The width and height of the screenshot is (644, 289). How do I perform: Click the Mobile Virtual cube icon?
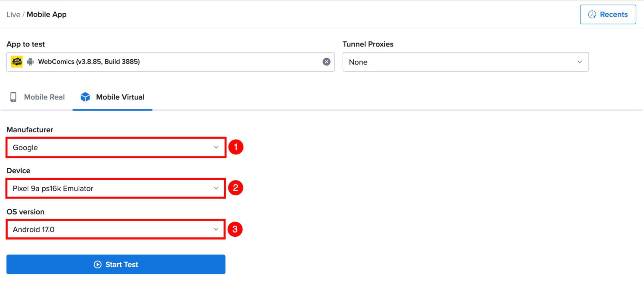pos(85,97)
